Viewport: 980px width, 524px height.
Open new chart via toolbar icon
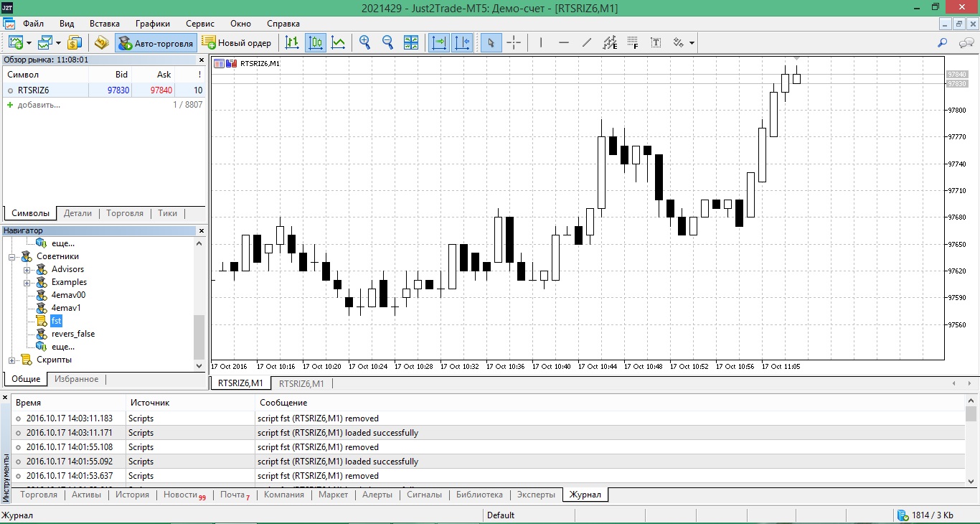tap(15, 42)
